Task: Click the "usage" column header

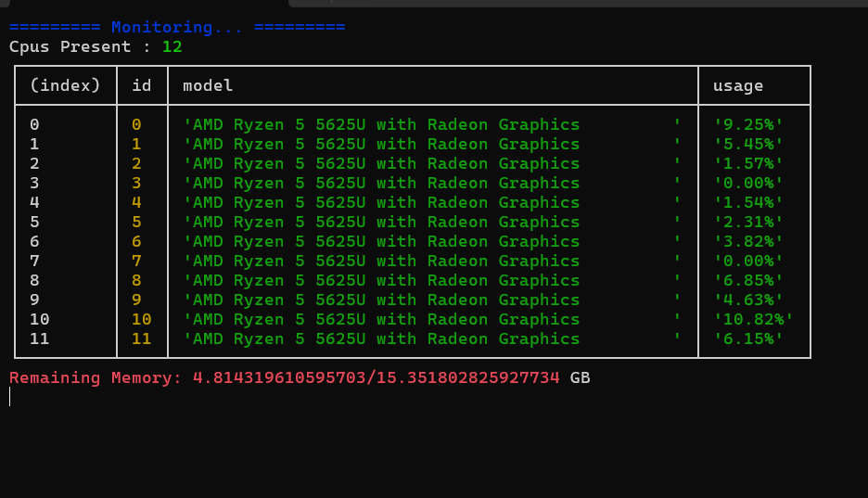Action: 738,85
